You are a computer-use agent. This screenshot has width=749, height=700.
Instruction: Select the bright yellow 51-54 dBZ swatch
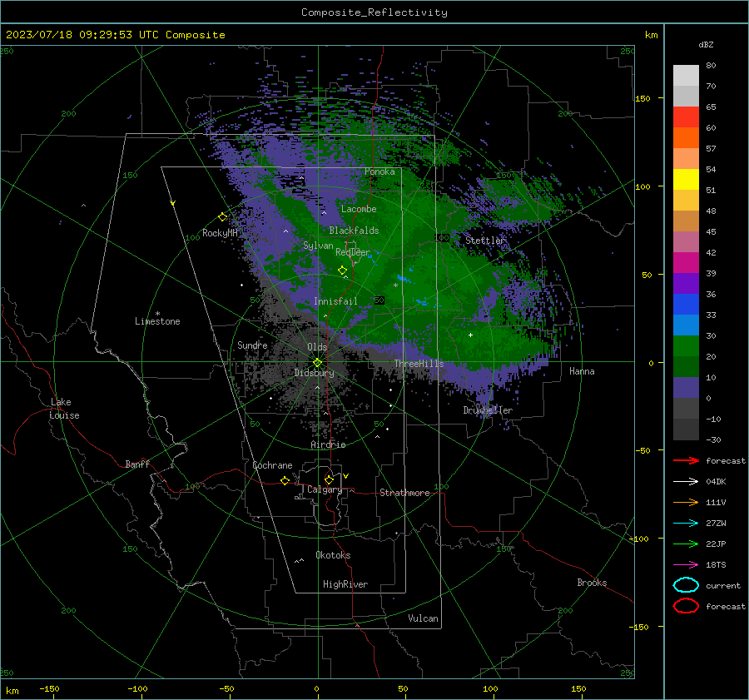[x=686, y=179]
